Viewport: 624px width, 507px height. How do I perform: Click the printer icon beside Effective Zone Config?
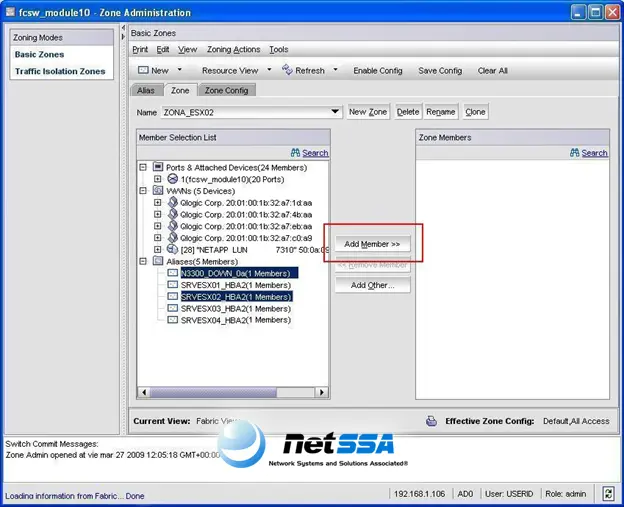pos(431,421)
